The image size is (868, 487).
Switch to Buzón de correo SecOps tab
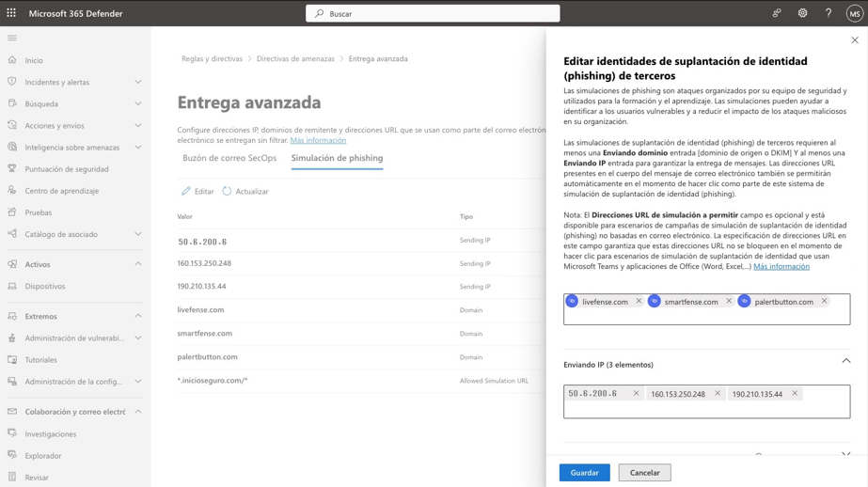229,158
